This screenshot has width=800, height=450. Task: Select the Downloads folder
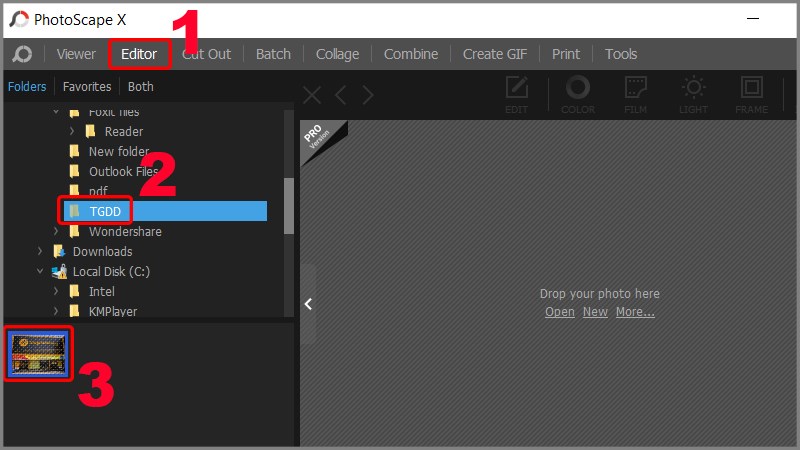coord(103,252)
